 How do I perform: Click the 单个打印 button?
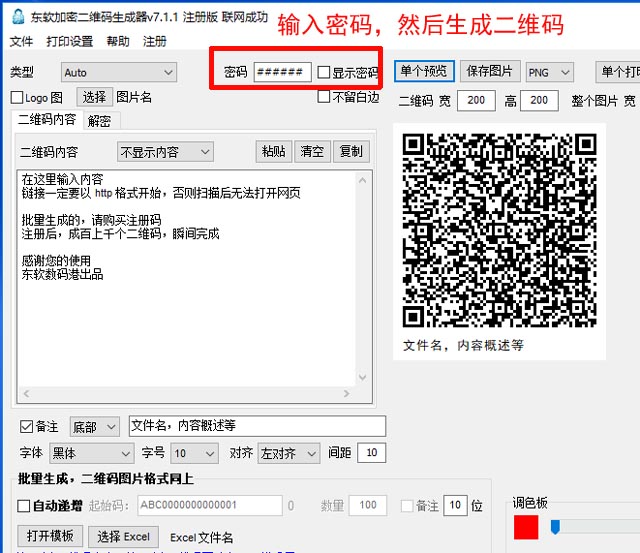(618, 72)
